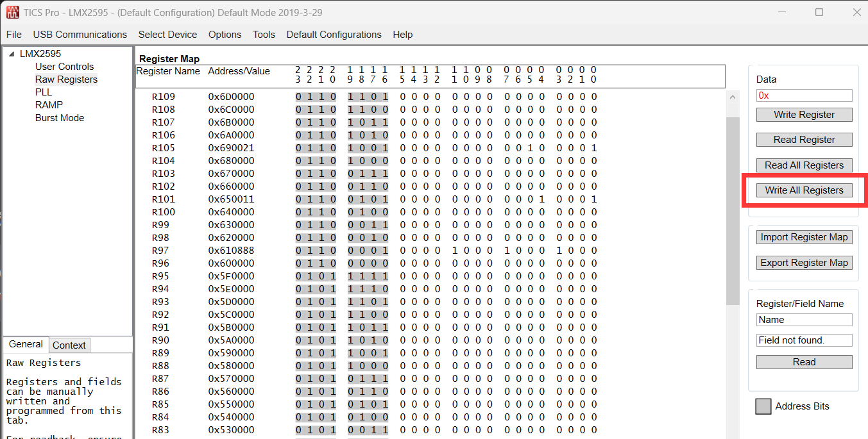The width and height of the screenshot is (868, 439).
Task: Click the Write All Registers button
Action: click(804, 190)
